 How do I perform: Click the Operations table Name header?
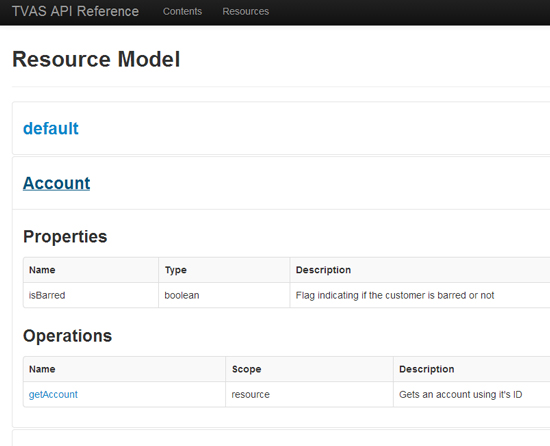pyautogui.click(x=42, y=369)
